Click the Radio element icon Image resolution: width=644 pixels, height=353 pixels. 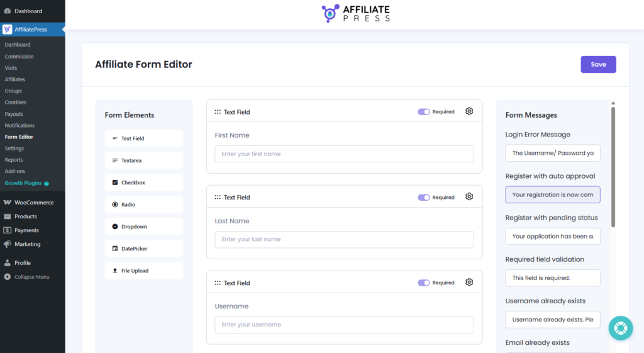tap(115, 205)
